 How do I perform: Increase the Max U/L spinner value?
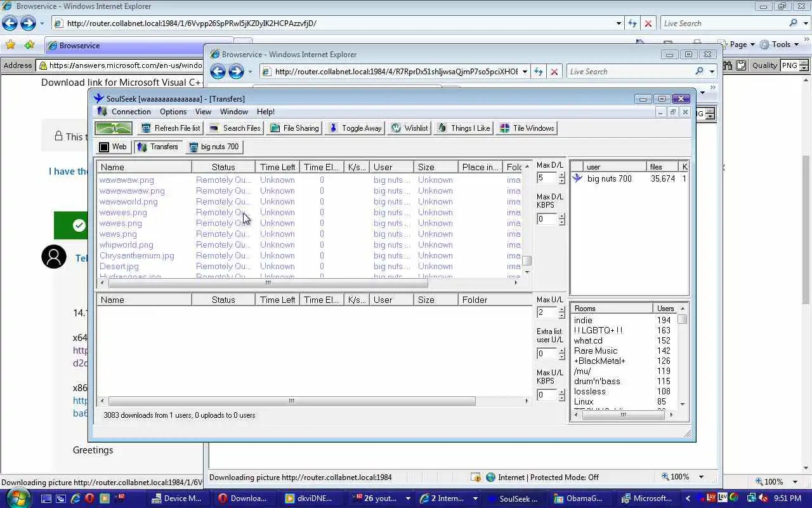pyautogui.click(x=561, y=310)
